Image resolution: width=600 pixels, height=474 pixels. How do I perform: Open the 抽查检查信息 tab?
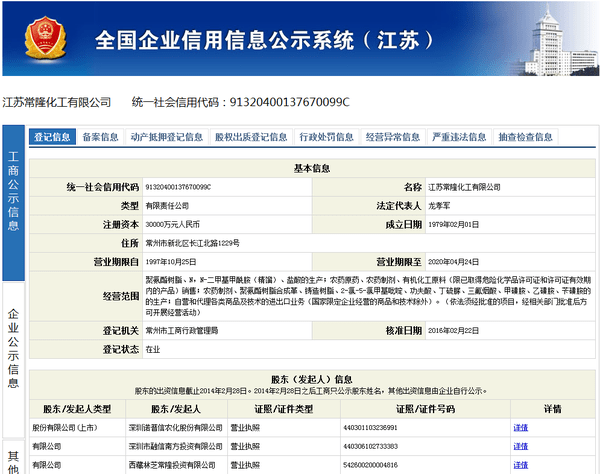pos(525,137)
